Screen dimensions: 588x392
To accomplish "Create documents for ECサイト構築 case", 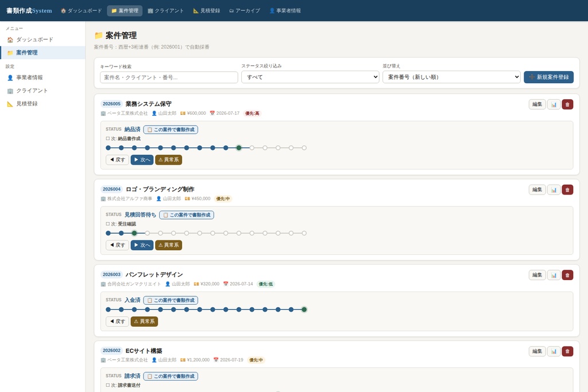I will pos(171,376).
